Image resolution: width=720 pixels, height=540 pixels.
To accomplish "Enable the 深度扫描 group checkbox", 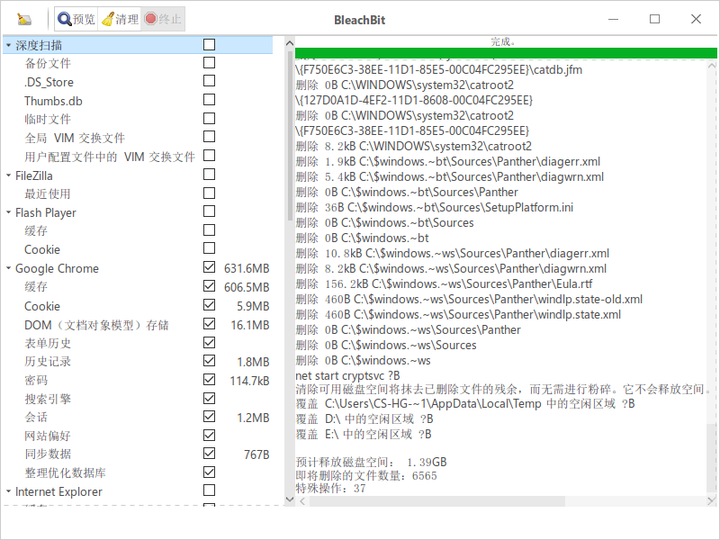I will 209,45.
